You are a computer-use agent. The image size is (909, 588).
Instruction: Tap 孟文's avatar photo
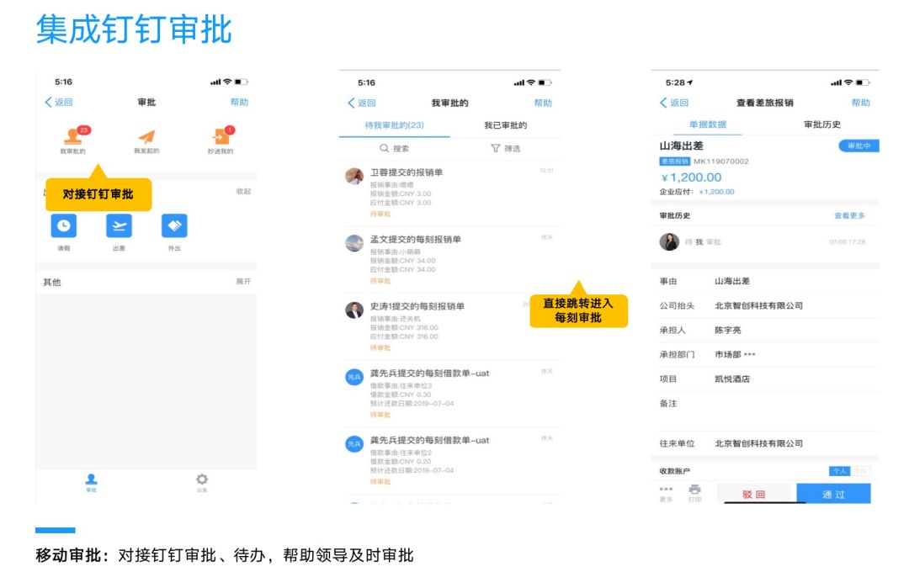point(354,243)
